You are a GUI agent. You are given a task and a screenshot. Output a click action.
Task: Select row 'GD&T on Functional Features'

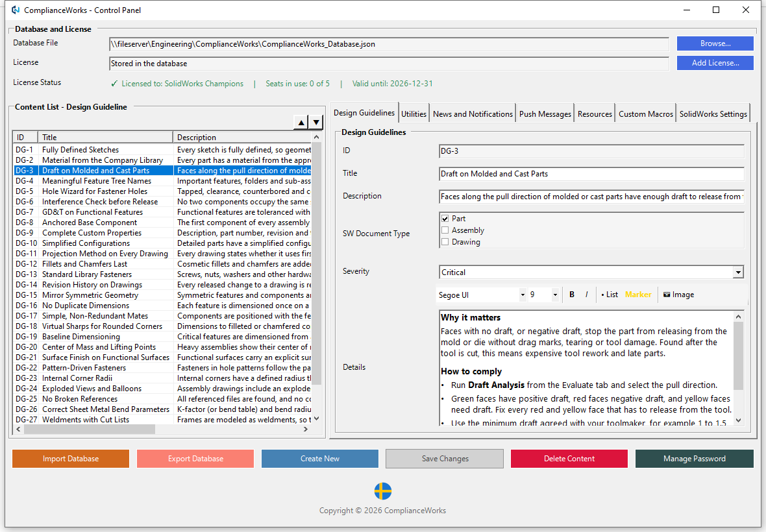coord(162,212)
